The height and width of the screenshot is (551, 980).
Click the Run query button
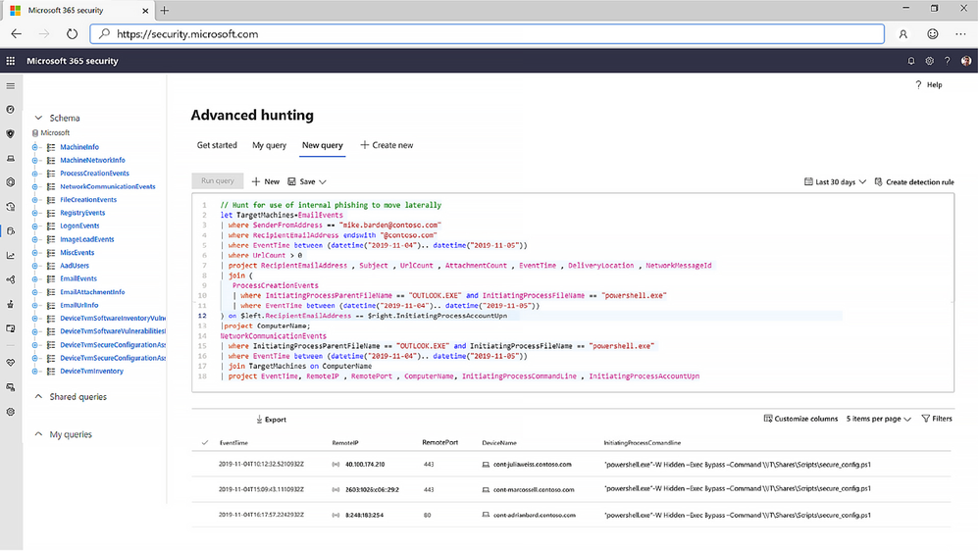218,180
